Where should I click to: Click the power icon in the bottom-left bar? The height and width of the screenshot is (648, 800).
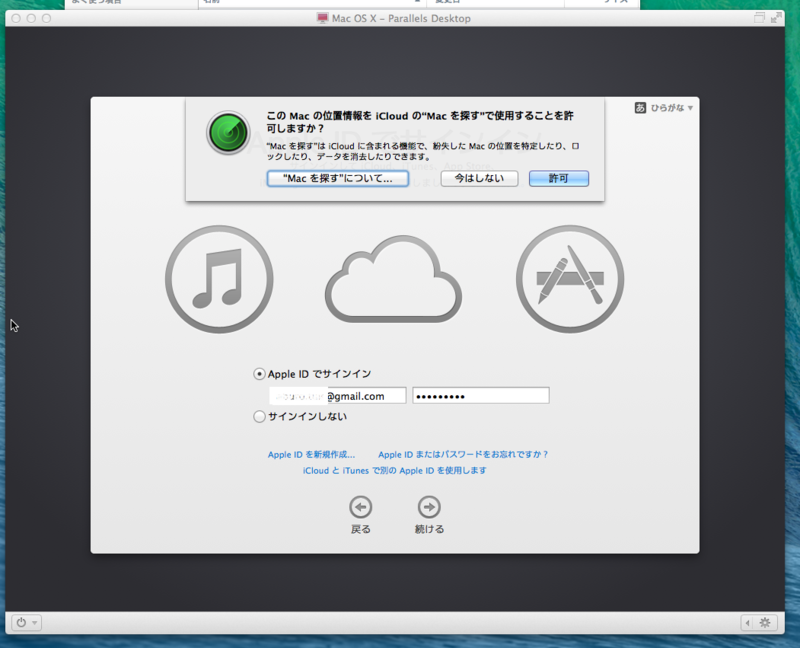(20, 622)
